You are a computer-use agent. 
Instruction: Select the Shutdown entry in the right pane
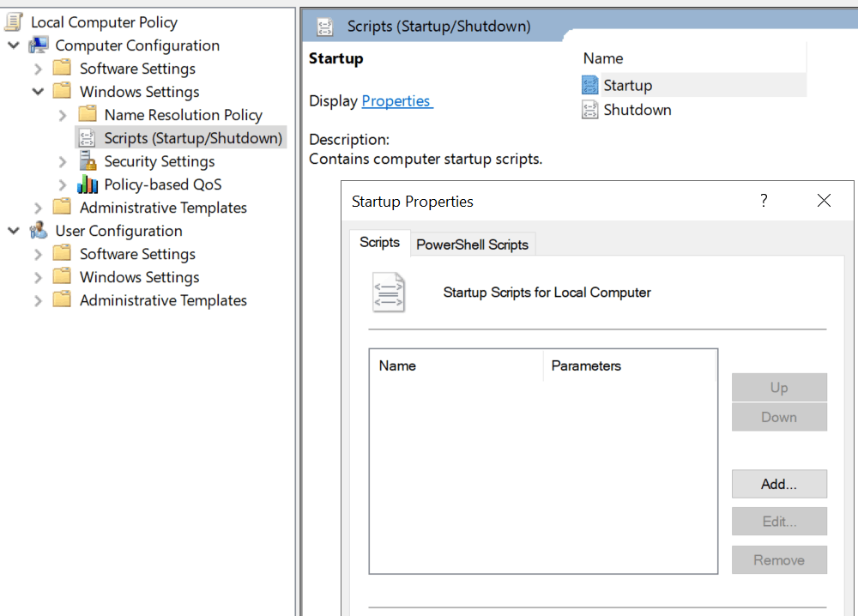coord(637,110)
